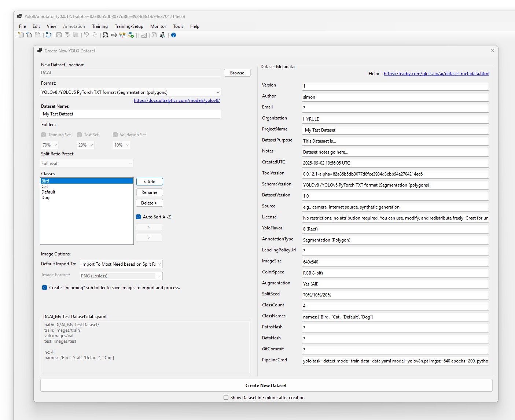Click the Refresh toolbar icon
The width and height of the screenshot is (515, 420).
point(48,35)
